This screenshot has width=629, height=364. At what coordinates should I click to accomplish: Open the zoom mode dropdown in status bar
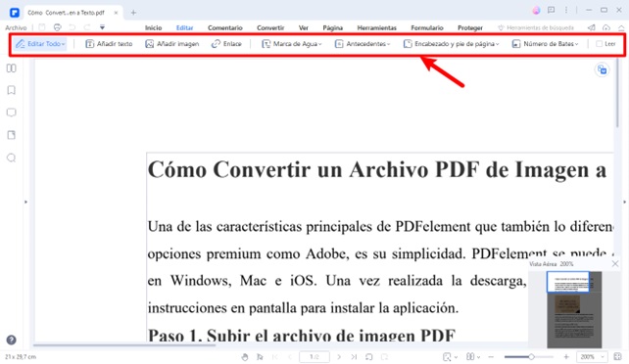450,357
